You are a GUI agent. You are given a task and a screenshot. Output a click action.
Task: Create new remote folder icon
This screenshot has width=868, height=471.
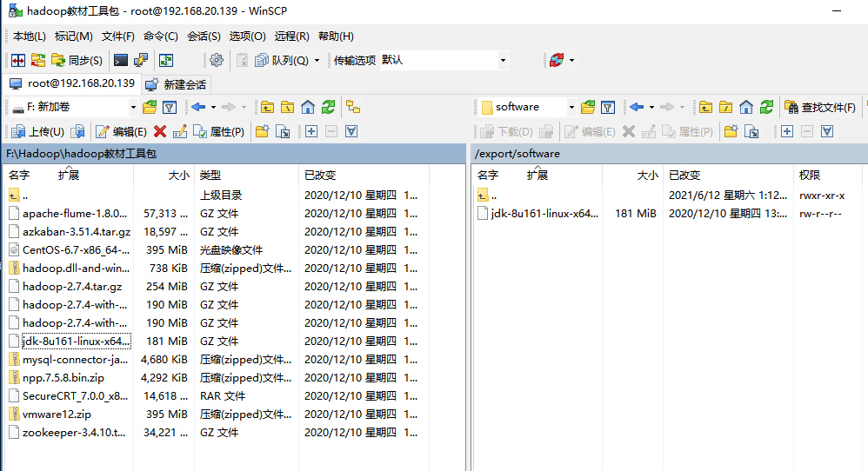(x=731, y=131)
